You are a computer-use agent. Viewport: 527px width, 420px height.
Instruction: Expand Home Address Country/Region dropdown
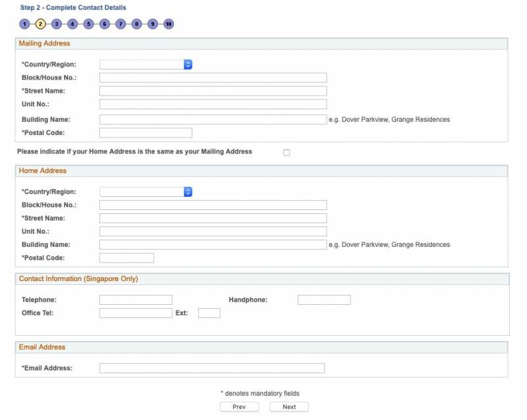pyautogui.click(x=146, y=192)
